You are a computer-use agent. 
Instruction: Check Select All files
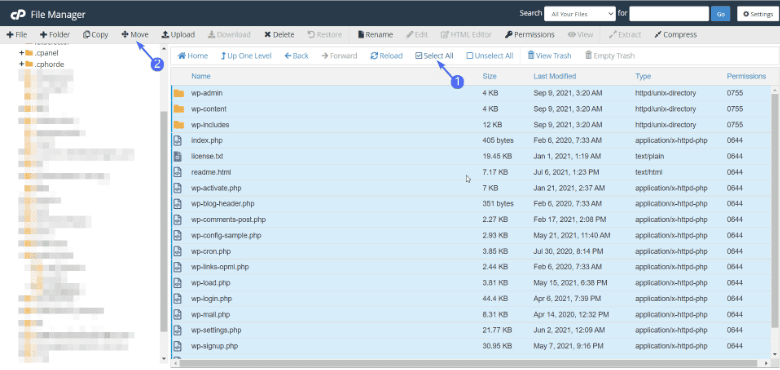tap(434, 56)
